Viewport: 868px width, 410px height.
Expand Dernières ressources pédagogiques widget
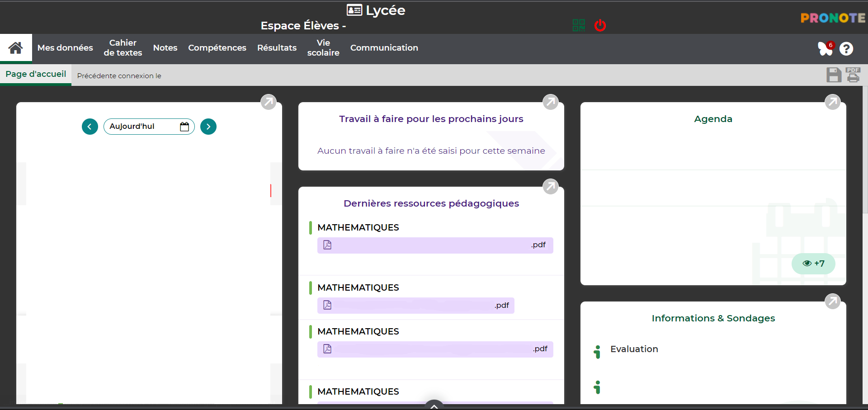click(x=550, y=186)
